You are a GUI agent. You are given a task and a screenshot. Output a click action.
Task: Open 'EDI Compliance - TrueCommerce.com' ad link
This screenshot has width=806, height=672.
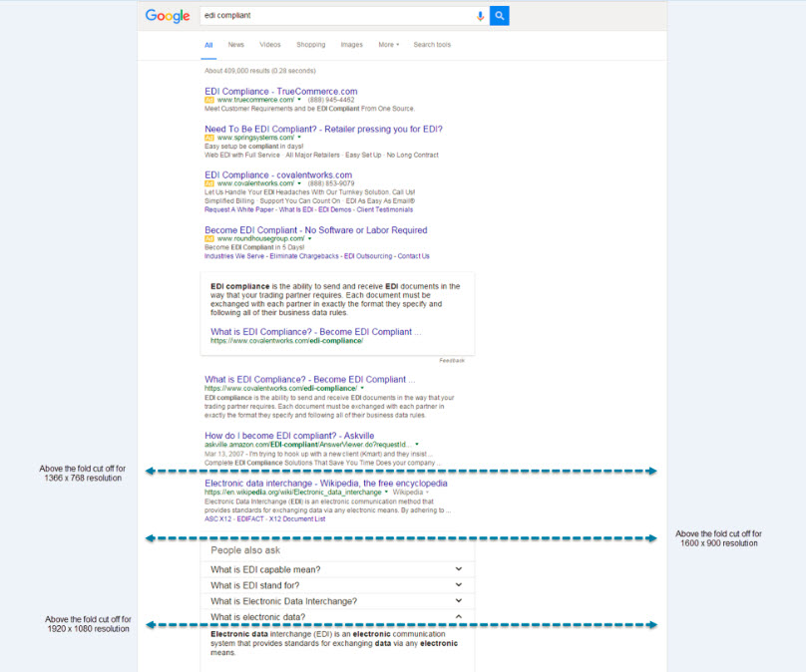[280, 92]
